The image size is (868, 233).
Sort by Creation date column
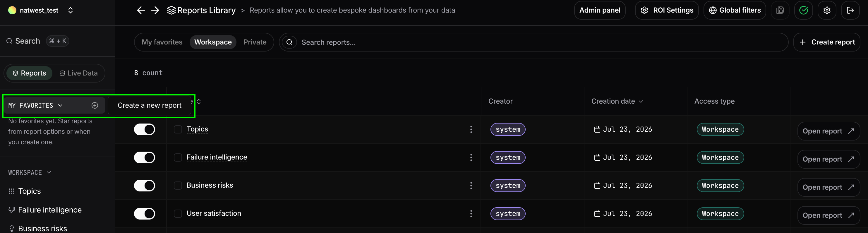(617, 102)
